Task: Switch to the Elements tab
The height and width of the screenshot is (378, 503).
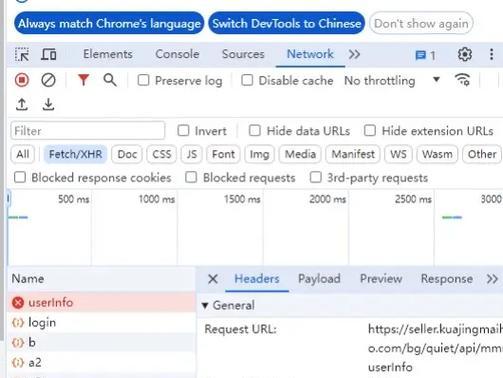Action: coord(108,54)
